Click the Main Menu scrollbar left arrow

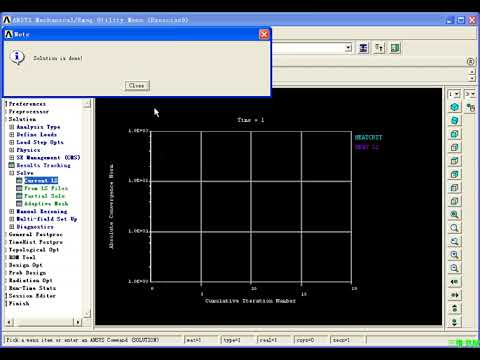coord(9,322)
